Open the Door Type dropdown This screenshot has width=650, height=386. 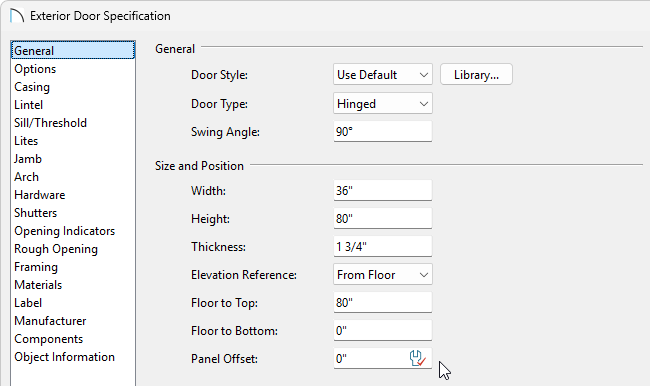(x=383, y=104)
